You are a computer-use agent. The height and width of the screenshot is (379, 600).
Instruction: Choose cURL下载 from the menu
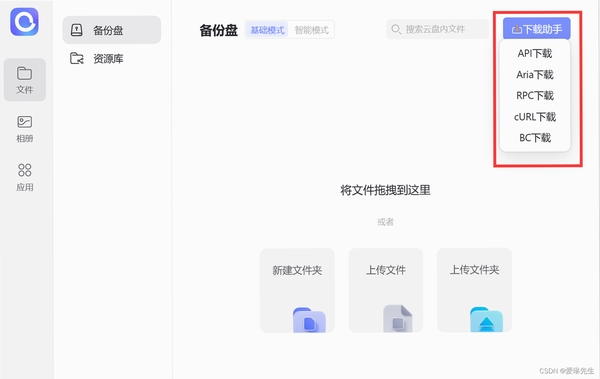(535, 117)
